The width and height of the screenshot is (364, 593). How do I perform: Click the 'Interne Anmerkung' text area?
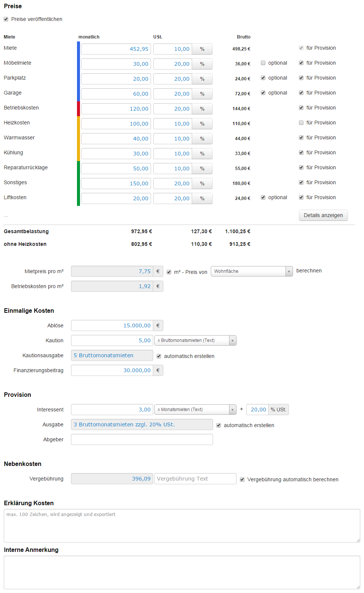(x=182, y=572)
